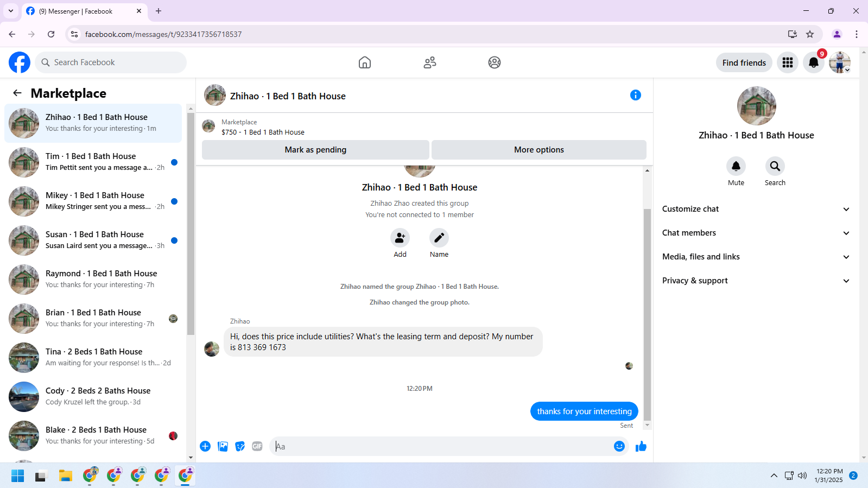Click the site information icon in address bar
Image resolution: width=868 pixels, height=488 pixels.
point(74,34)
